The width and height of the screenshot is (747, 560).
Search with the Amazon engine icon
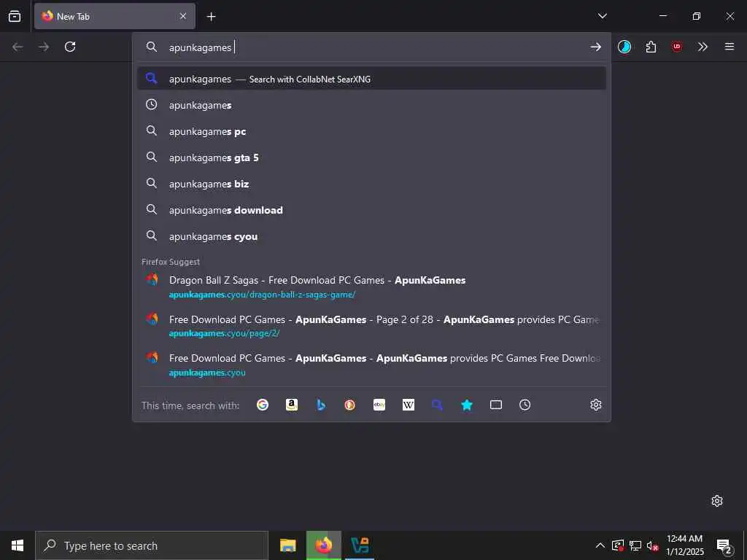point(292,405)
